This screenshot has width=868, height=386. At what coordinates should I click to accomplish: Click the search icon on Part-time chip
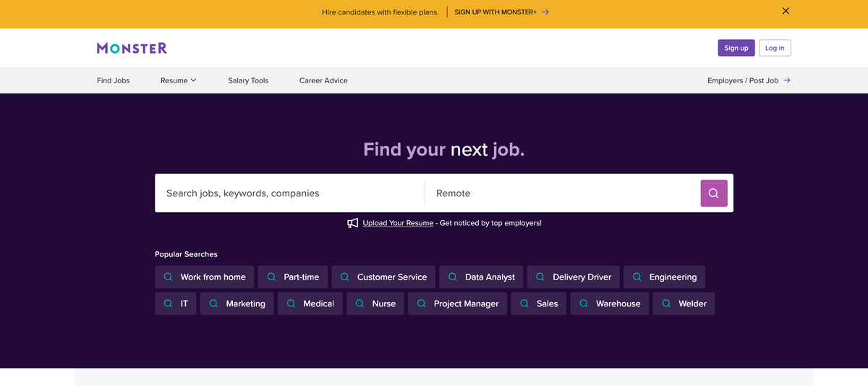pos(271,277)
